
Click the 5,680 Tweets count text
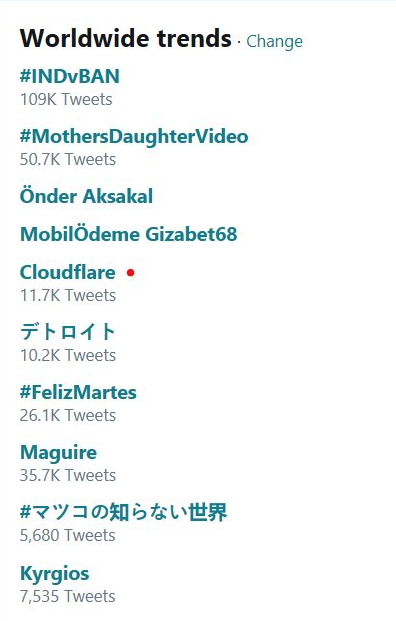pos(68,535)
